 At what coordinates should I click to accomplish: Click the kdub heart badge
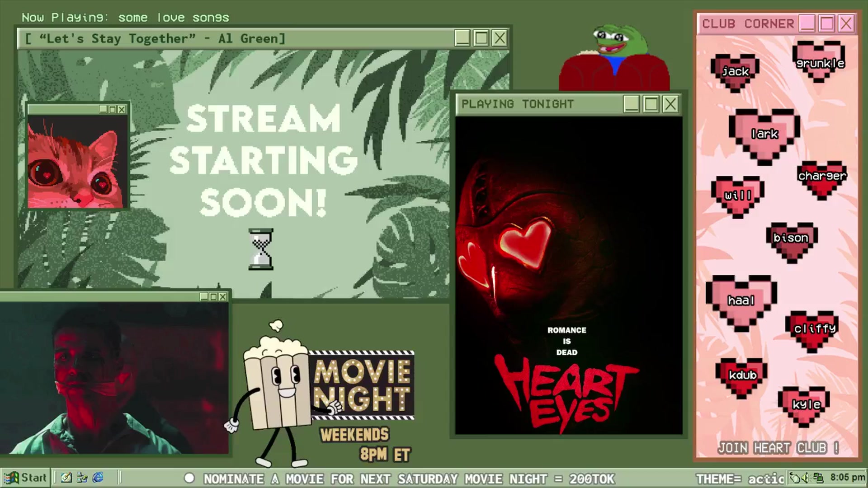[x=741, y=378]
